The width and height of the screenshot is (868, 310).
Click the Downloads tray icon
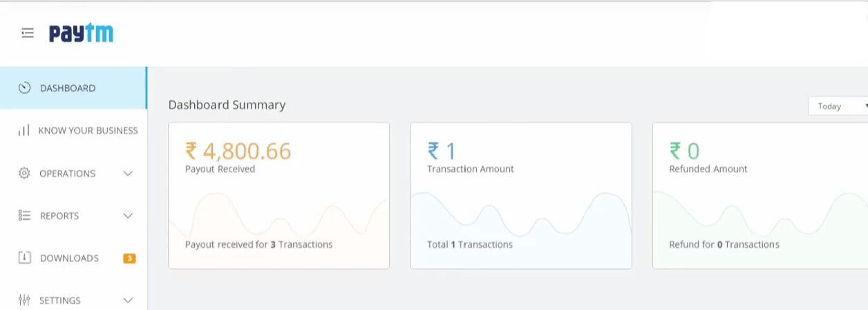pyautogui.click(x=24, y=257)
